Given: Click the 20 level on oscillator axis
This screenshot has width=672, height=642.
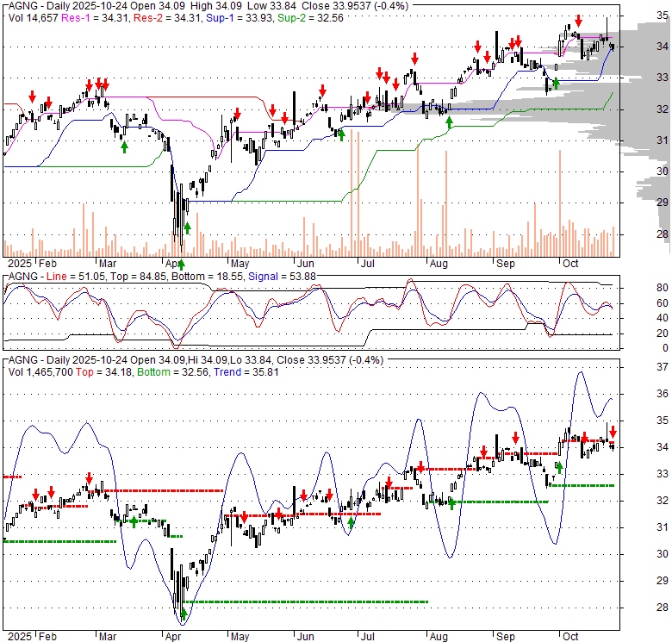Looking at the screenshot, I should (x=663, y=333).
